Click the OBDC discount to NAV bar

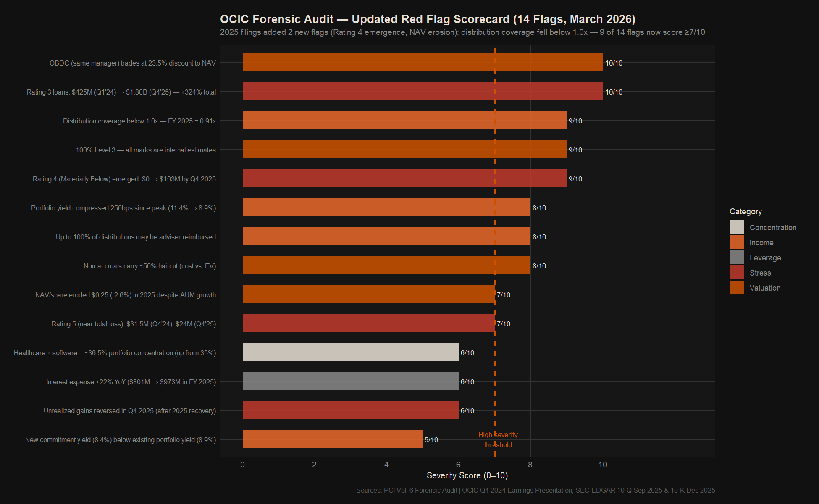[x=422, y=63]
